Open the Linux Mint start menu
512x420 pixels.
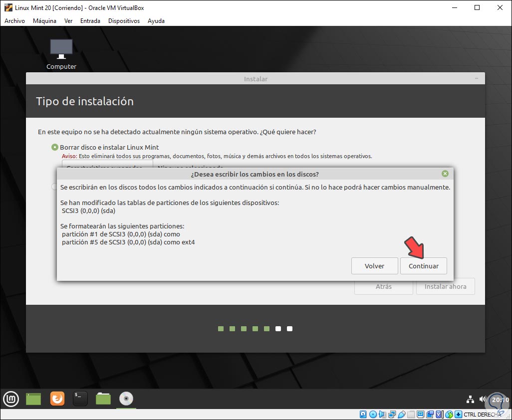pos(11,399)
